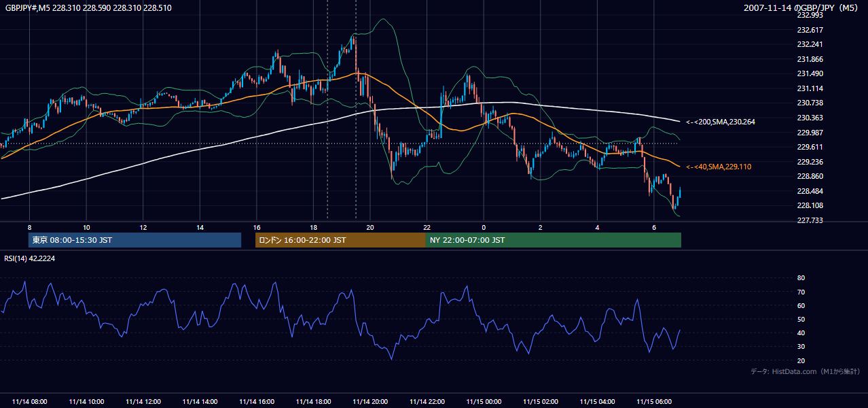Click the bottom date label 11/14 10:00
The width and height of the screenshot is (868, 408).
[86, 402]
